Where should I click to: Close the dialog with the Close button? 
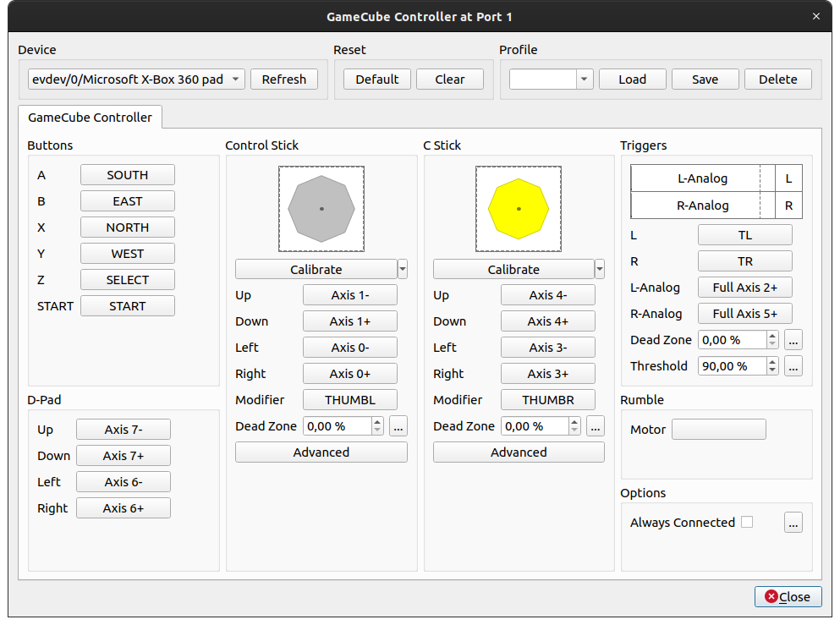[788, 597]
